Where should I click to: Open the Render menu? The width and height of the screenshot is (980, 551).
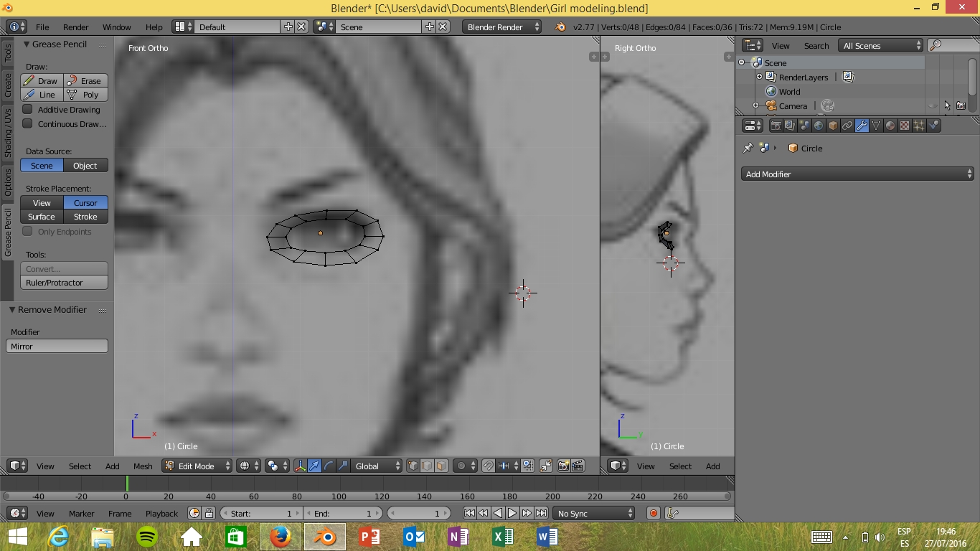pyautogui.click(x=75, y=27)
